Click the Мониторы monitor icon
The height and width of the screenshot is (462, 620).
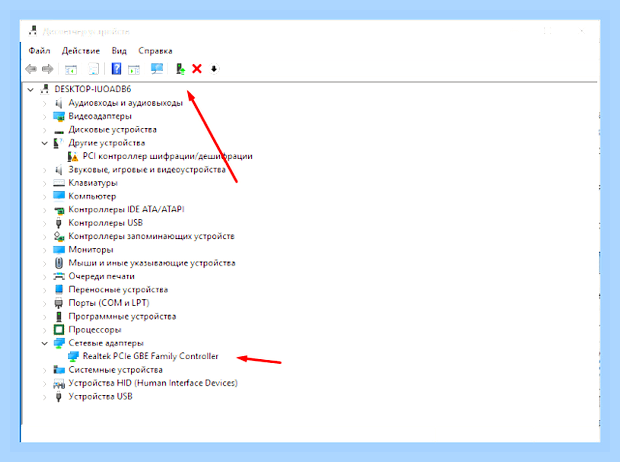click(59, 250)
